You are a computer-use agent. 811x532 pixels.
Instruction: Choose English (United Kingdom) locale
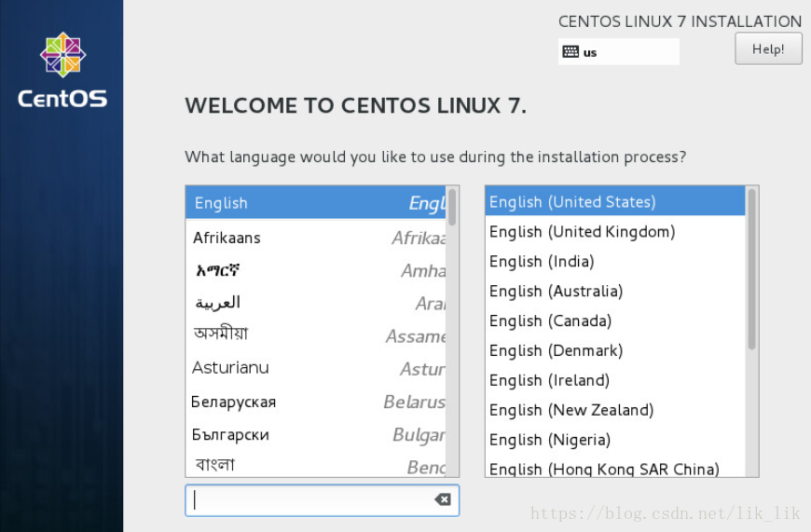[615, 232]
